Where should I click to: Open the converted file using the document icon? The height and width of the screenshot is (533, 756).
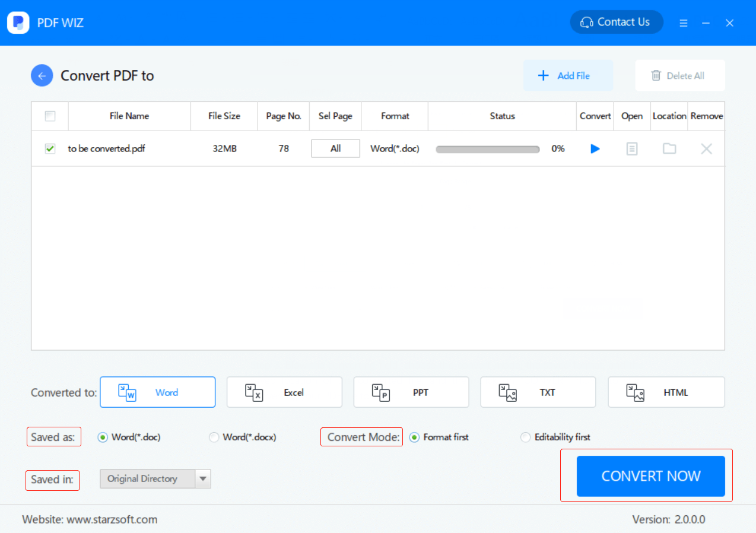point(631,148)
